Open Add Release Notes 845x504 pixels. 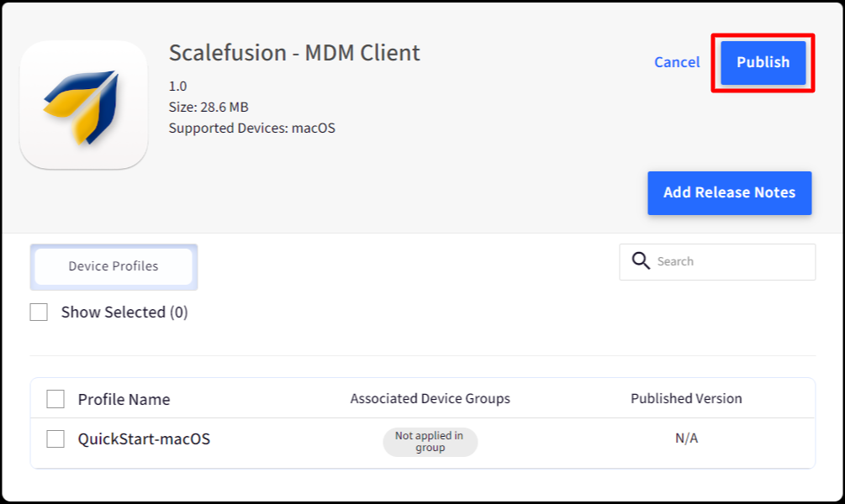(x=729, y=192)
